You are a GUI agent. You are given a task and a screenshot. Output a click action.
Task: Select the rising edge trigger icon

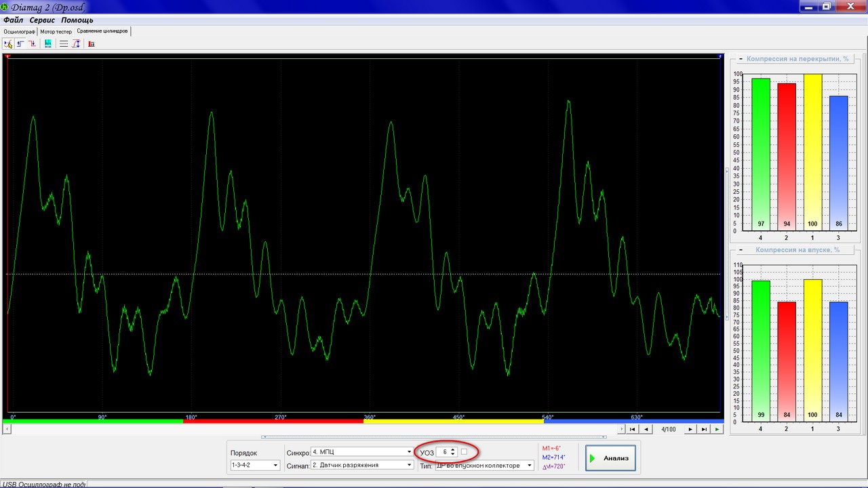coord(20,43)
